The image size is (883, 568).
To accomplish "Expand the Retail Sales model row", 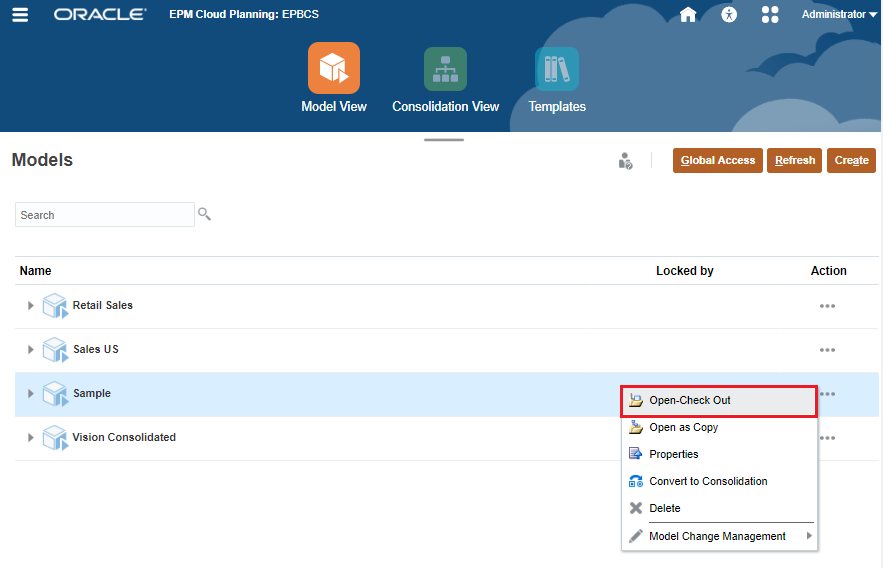I will (x=30, y=306).
